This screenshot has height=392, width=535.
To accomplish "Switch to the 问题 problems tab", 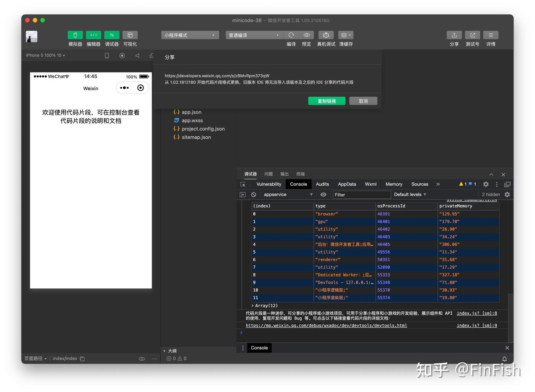I will [269, 174].
